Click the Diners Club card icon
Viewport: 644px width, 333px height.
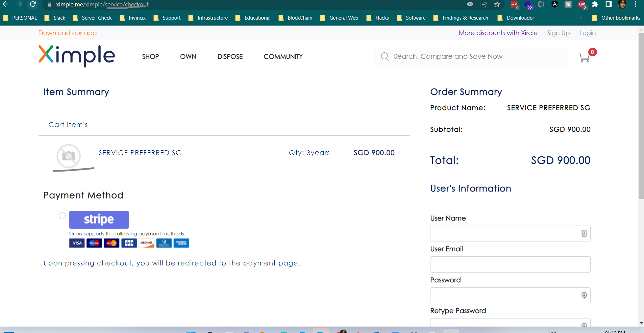(164, 243)
